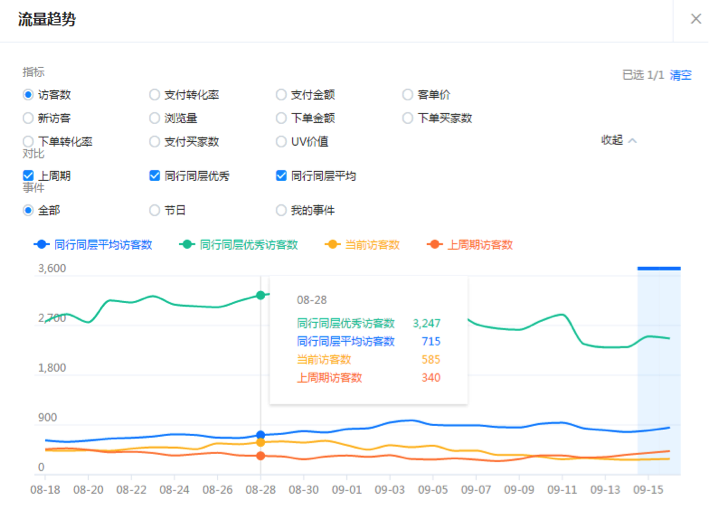Click the 清空 link to clear selection
709x520 pixels.
coord(680,75)
